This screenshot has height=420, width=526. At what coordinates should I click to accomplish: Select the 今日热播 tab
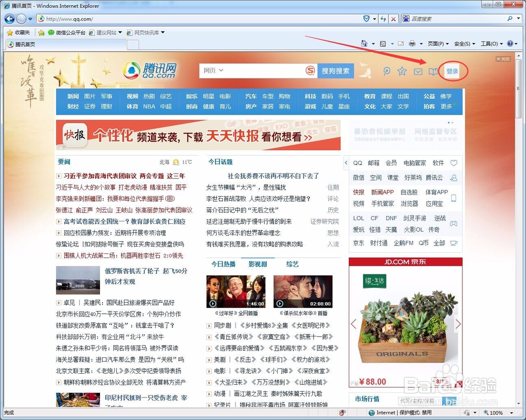(x=223, y=264)
